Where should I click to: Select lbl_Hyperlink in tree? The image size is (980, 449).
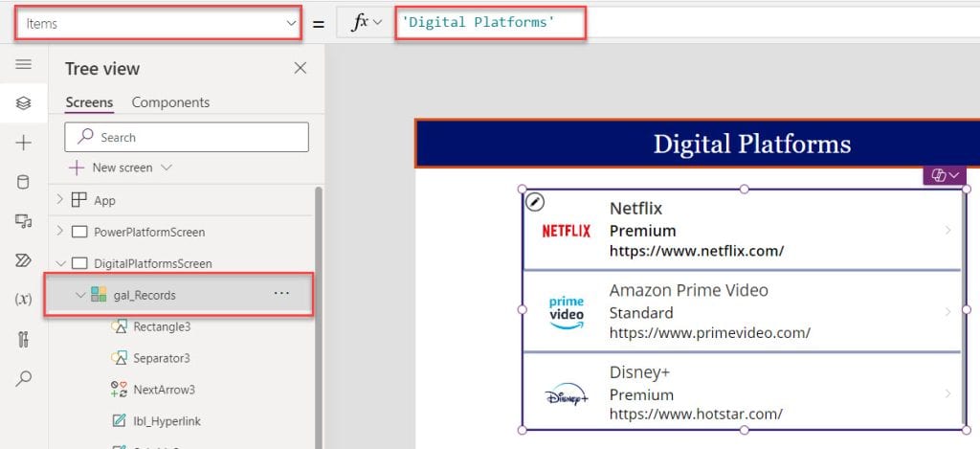coord(167,421)
